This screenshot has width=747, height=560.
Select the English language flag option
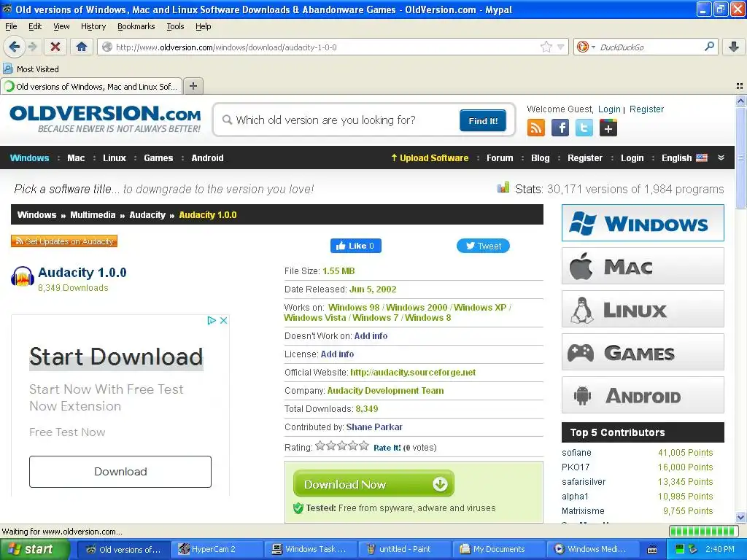[702, 157]
